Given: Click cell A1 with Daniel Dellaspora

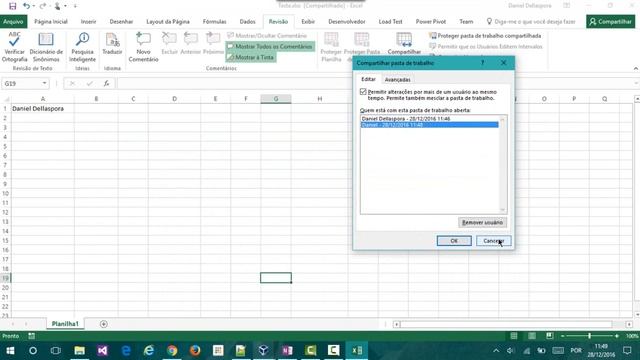Looking at the screenshot, I should [x=42, y=109].
